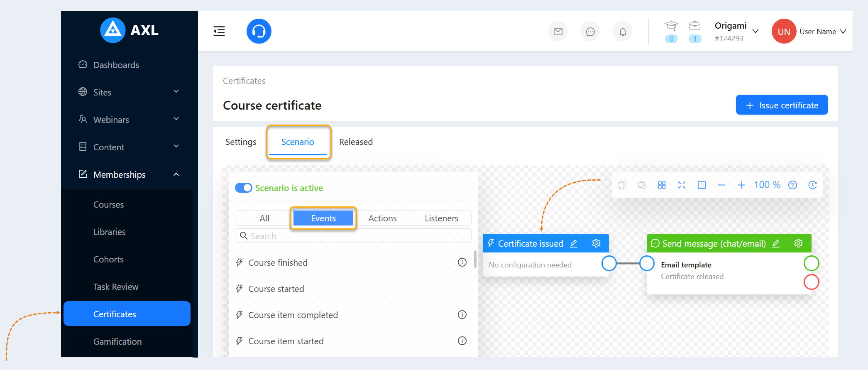Select the Actions filter tab
868x370 pixels.
pos(382,218)
